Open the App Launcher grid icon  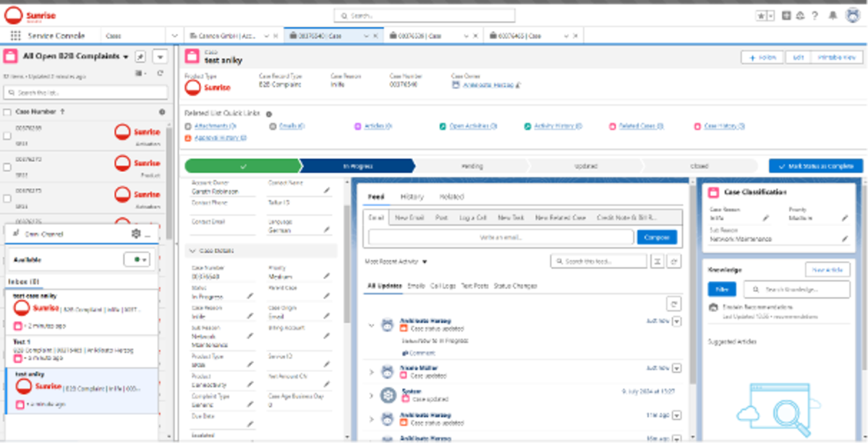(15, 35)
